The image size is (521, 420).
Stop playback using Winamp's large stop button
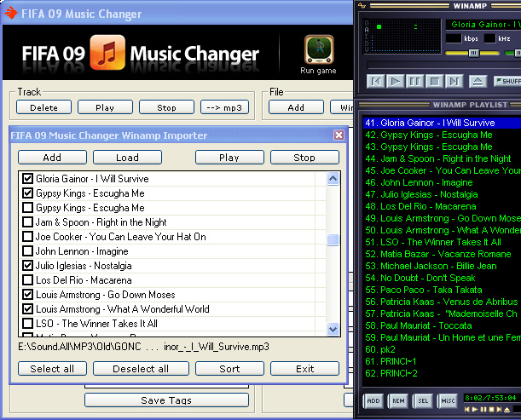pyautogui.click(x=434, y=81)
